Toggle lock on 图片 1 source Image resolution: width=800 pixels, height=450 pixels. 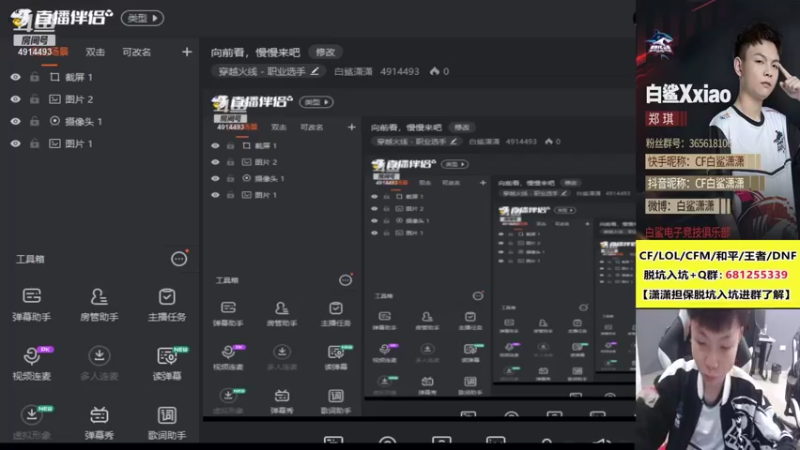(34, 143)
